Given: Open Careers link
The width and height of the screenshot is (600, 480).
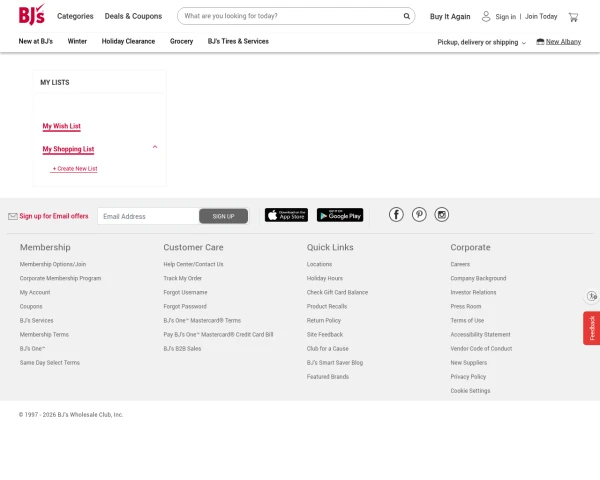Looking at the screenshot, I should pyautogui.click(x=460, y=264).
